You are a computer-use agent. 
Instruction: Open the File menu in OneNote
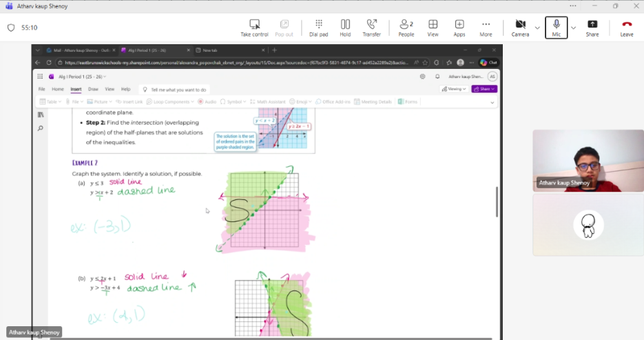coord(42,89)
